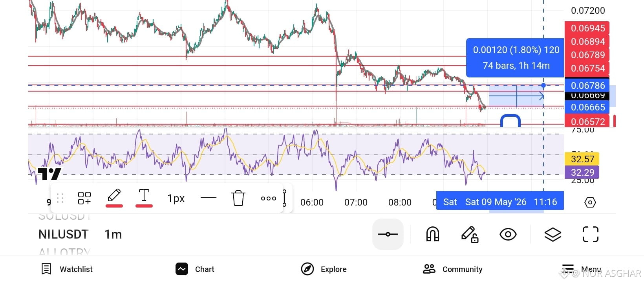Select the line drawing tool button
This screenshot has width=644, height=283.
[388, 234]
